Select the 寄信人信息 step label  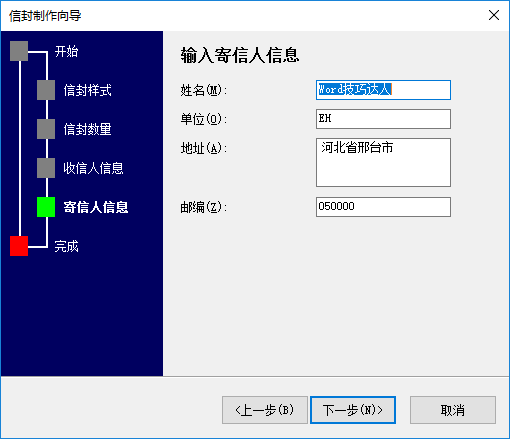tap(96, 207)
